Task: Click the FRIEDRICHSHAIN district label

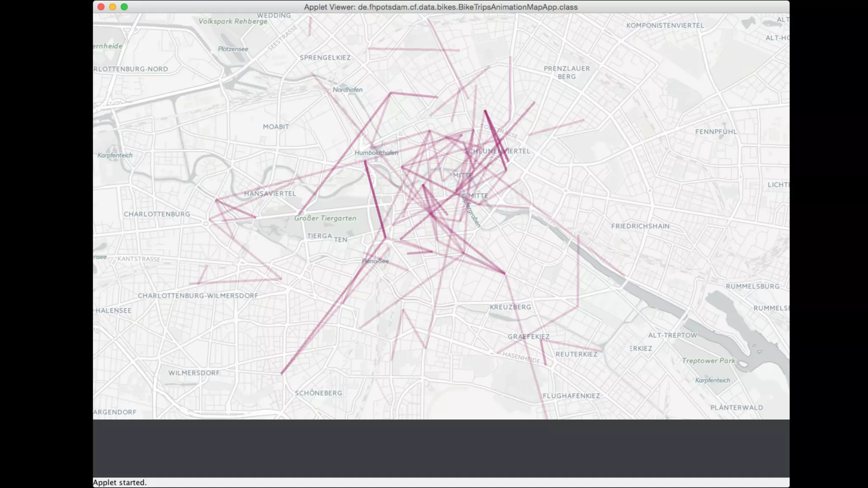Action: coord(640,226)
